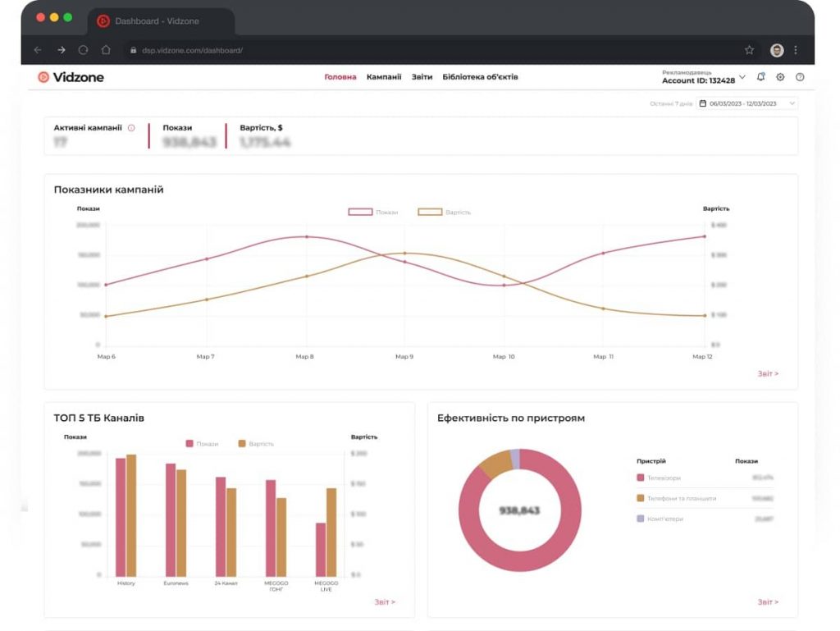This screenshot has height=631, width=840.
Task: Open the Звіт link under the line chart
Action: click(x=768, y=373)
